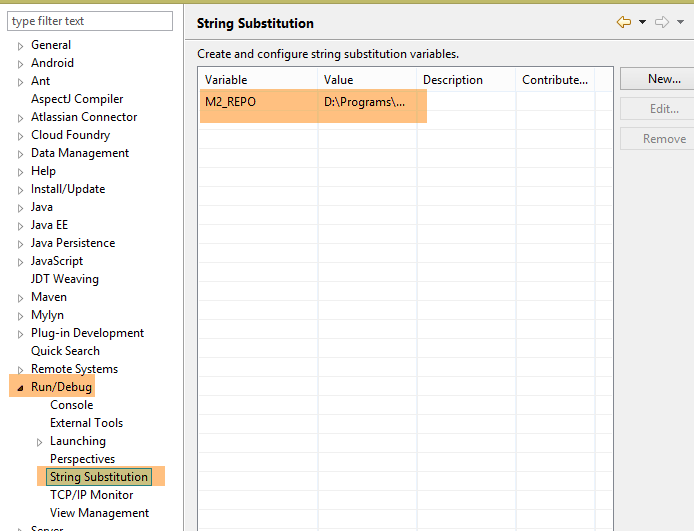Open the AspectJ Compiler page
Screen dimensions: 694x531
point(77,99)
